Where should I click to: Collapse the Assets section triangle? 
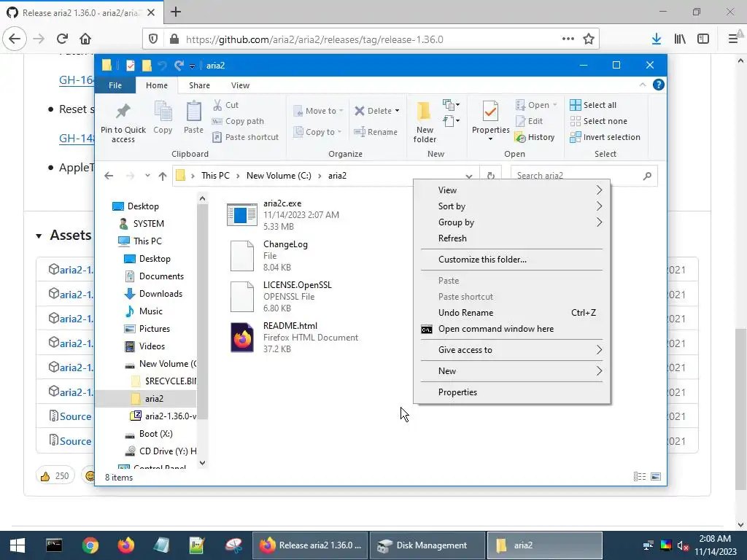39,236
